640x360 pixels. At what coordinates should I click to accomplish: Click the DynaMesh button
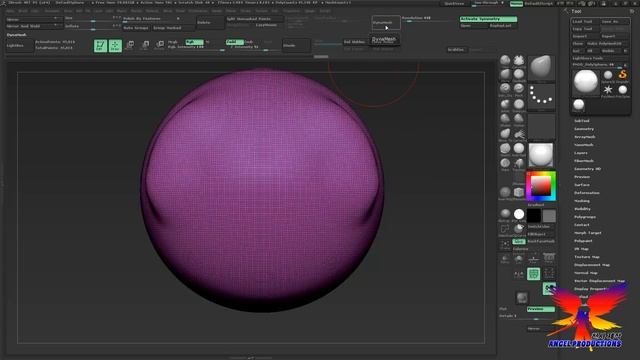pyautogui.click(x=386, y=23)
